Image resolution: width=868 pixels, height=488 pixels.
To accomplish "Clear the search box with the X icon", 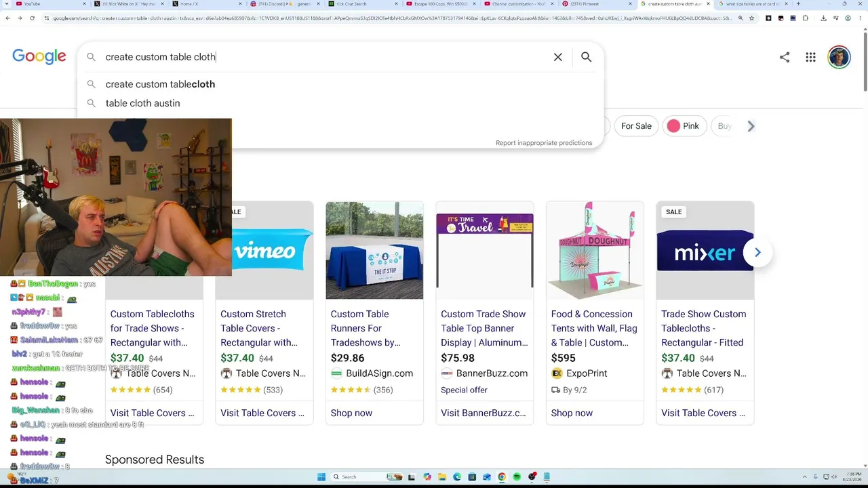I will [557, 57].
